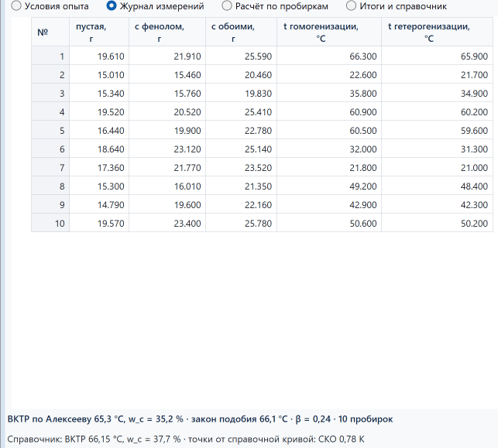The image size is (498, 448).
Task: Click the cell with value 17.360
Action: [x=99, y=168]
